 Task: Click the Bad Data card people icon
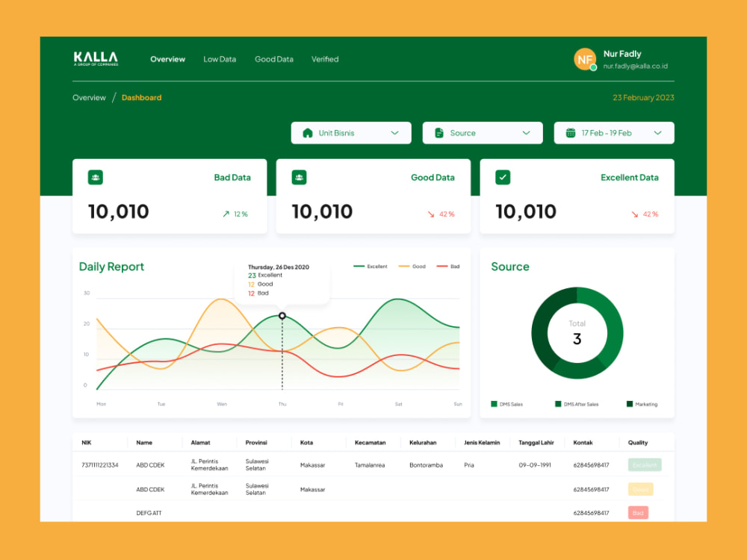[x=96, y=177]
